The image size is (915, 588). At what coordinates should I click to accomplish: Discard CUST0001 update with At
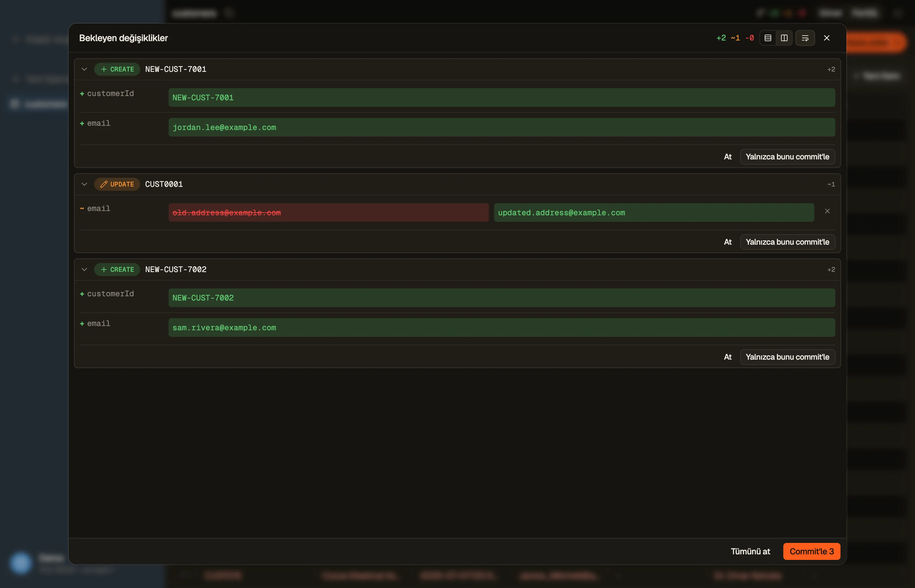point(727,242)
